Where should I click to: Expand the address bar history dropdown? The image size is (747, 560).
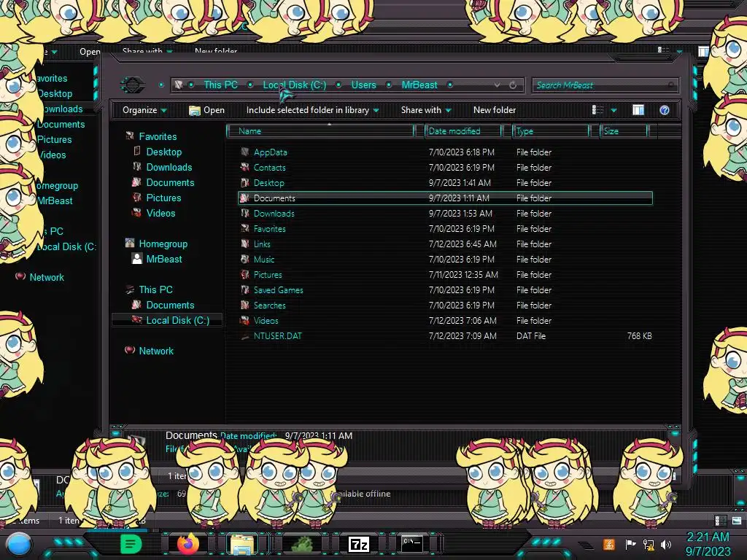pyautogui.click(x=497, y=85)
